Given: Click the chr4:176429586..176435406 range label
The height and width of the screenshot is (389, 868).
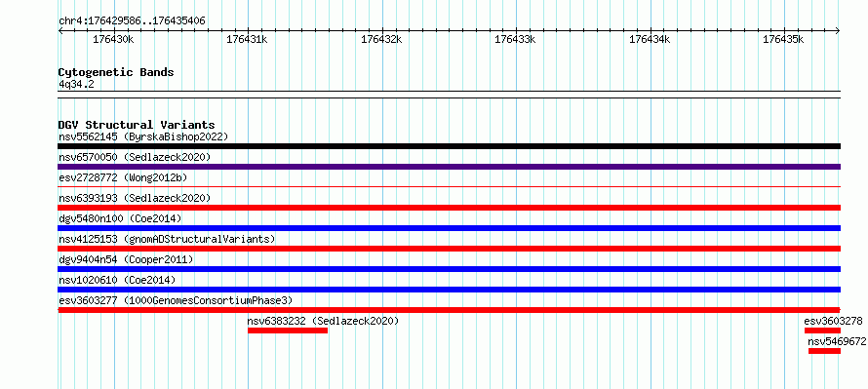Looking at the screenshot, I should 132,20.
